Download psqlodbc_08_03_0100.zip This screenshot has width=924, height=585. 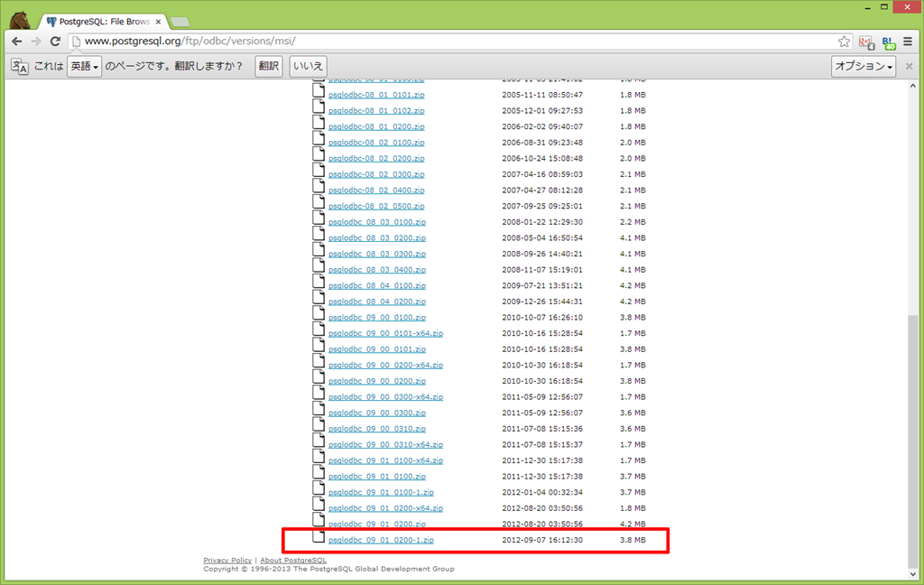pyautogui.click(x=377, y=222)
